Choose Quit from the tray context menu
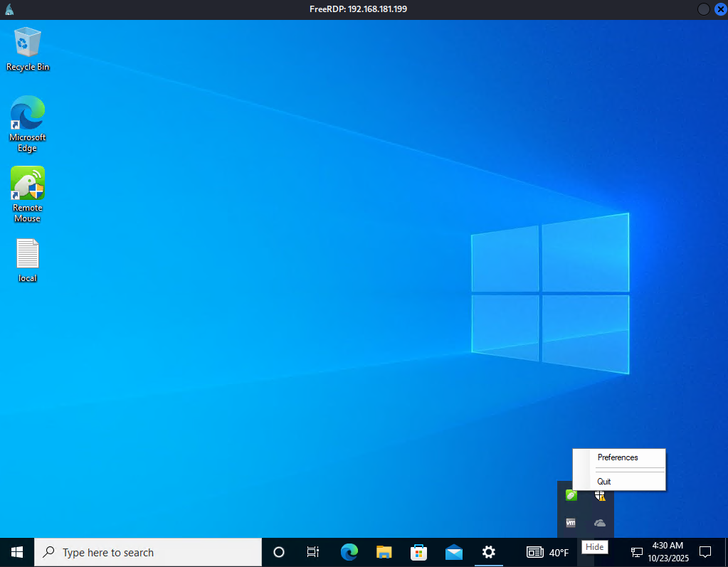The width and height of the screenshot is (728, 567). [604, 482]
